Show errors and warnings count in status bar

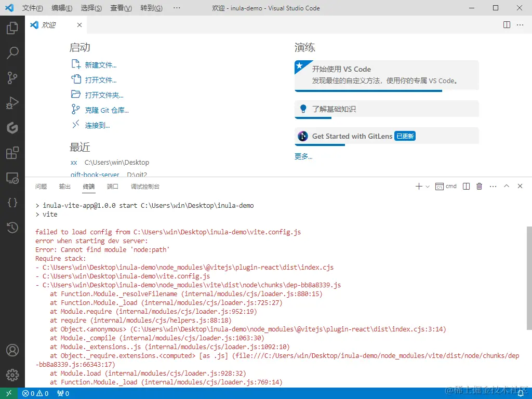point(35,393)
